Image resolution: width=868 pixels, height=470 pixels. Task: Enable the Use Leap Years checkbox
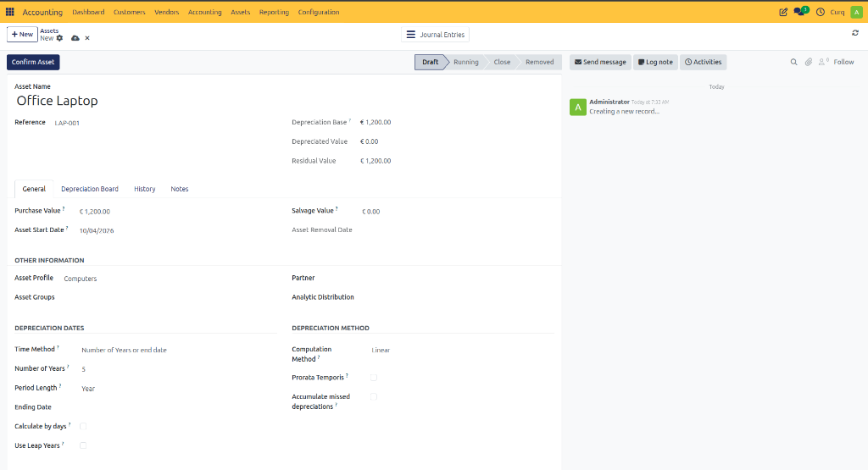tap(83, 445)
